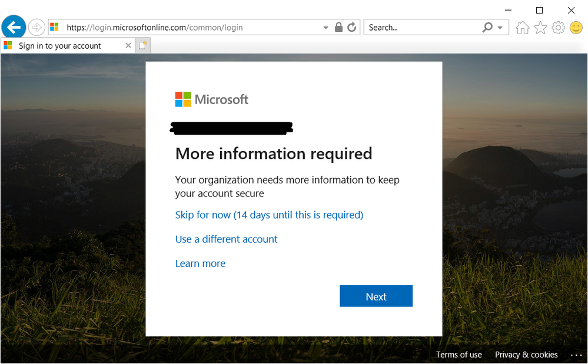Close the browser window
This screenshot has height=364, width=588.
(x=571, y=10)
